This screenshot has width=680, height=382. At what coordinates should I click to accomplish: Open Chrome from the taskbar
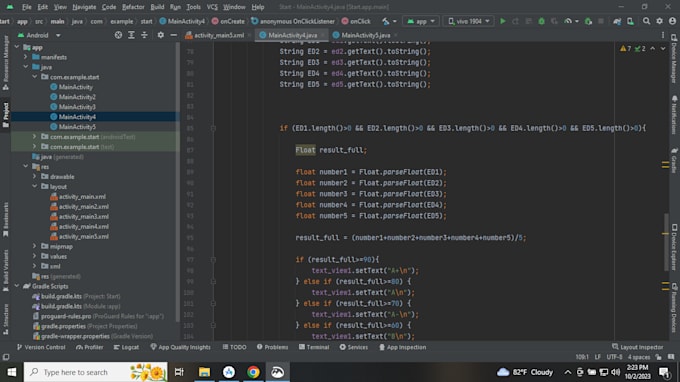click(x=253, y=372)
